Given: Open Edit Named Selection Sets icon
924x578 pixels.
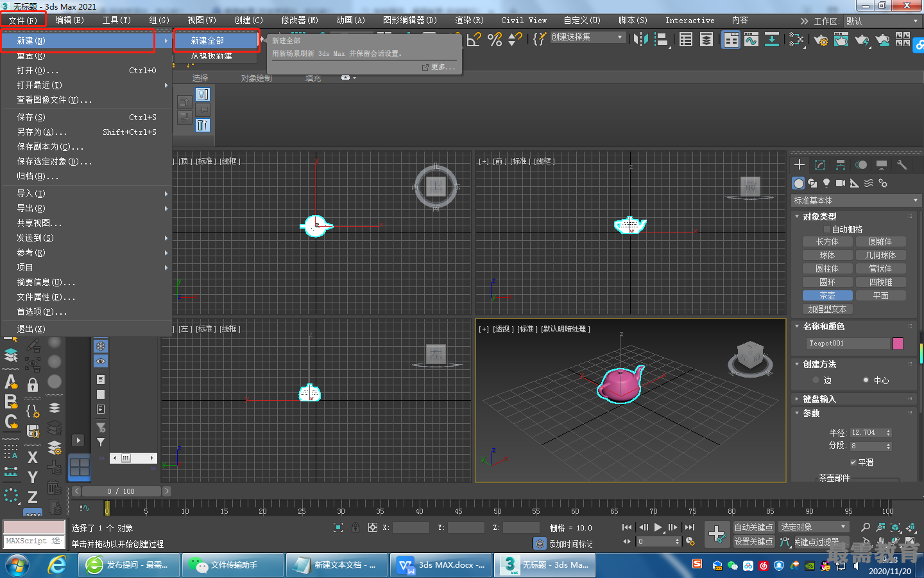Looking at the screenshot, I should pyautogui.click(x=540, y=40).
